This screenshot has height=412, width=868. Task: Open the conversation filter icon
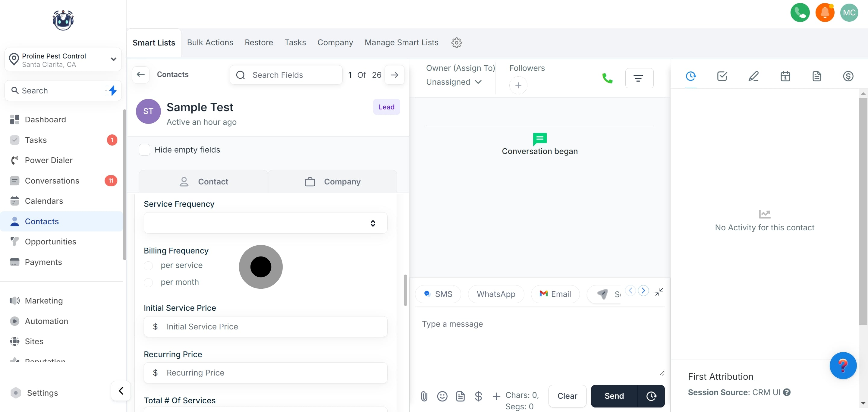tap(639, 78)
